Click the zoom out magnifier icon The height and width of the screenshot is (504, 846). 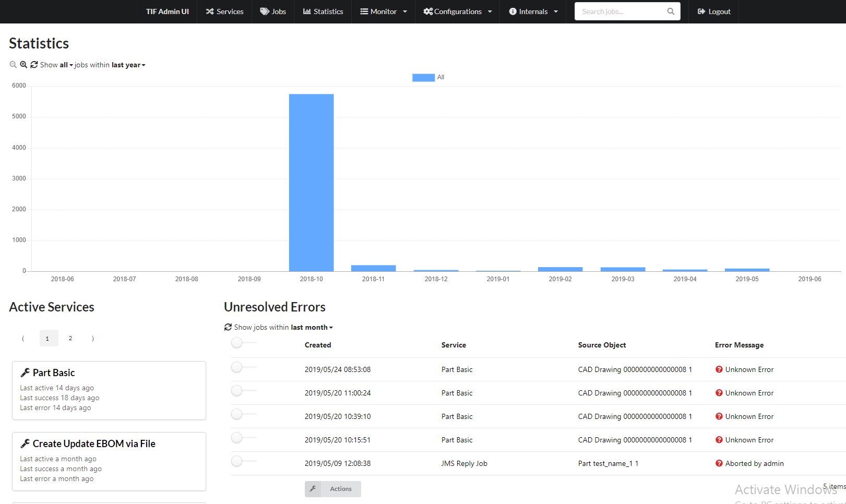(x=13, y=65)
